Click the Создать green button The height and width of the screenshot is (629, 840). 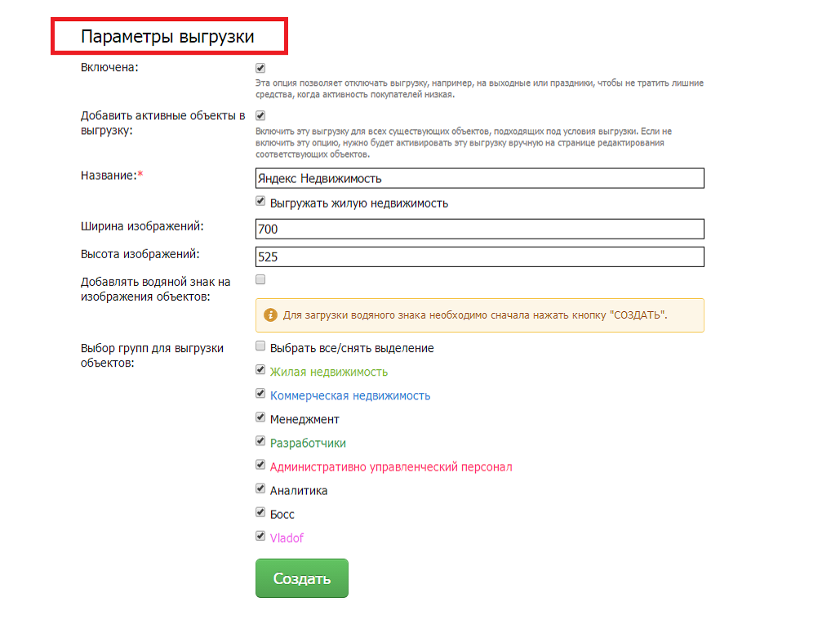click(x=301, y=578)
